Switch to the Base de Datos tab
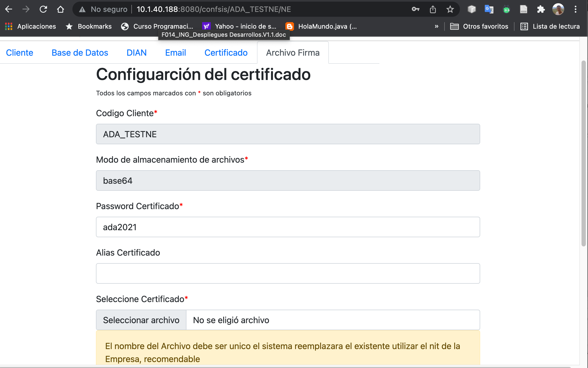Image resolution: width=588 pixels, height=368 pixels. pos(80,52)
